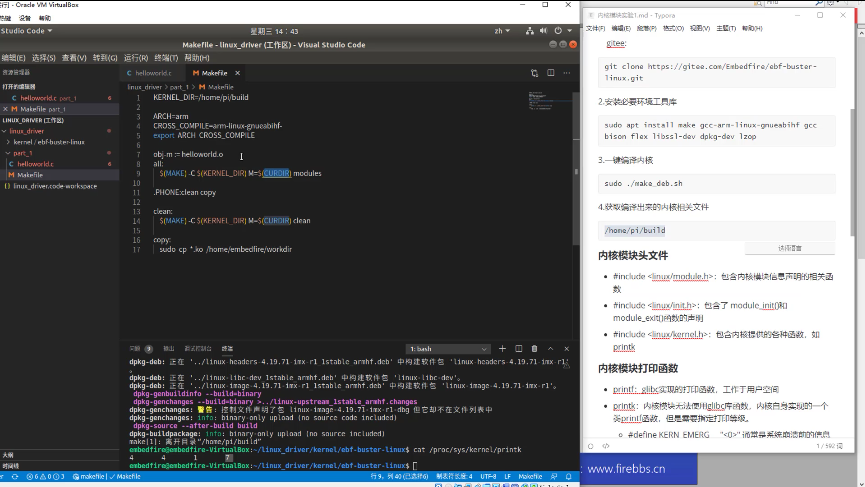Open the Ubuntu network status icon
The width and height of the screenshot is (865, 487).
530,31
